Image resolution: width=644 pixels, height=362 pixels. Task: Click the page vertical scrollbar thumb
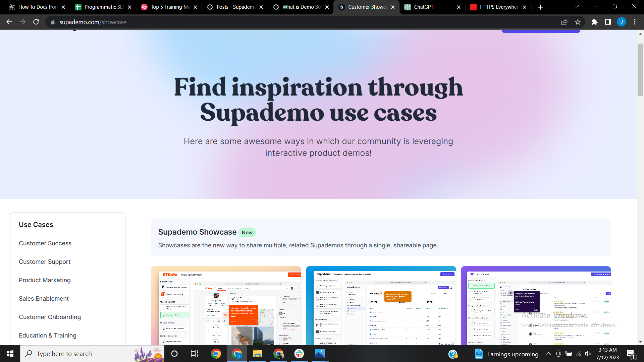[640, 70]
